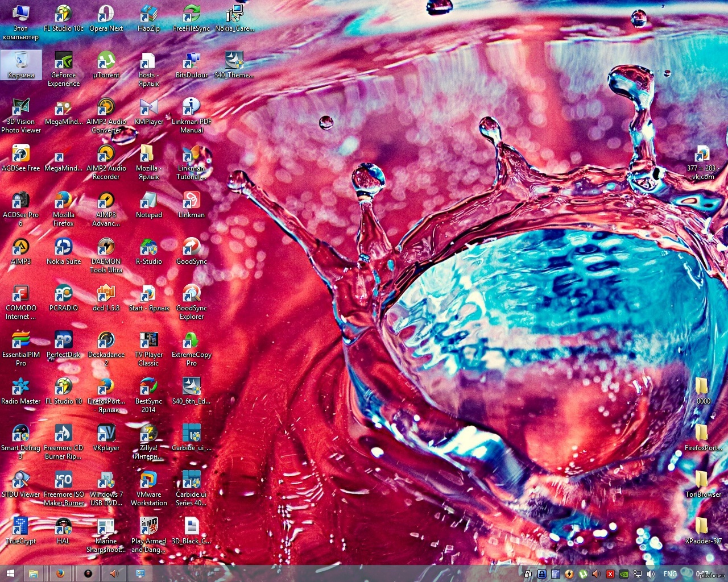Open File Explorer from the taskbar
The width and height of the screenshot is (728, 582).
click(x=34, y=573)
